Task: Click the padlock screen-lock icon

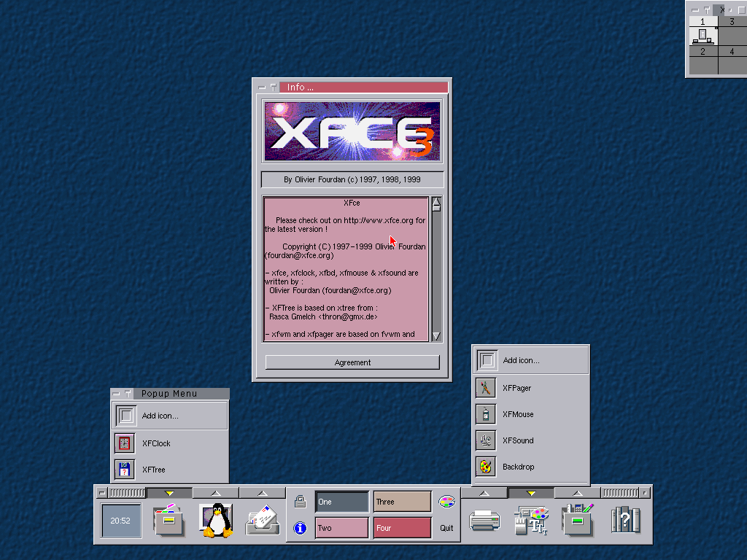Action: pos(300,501)
